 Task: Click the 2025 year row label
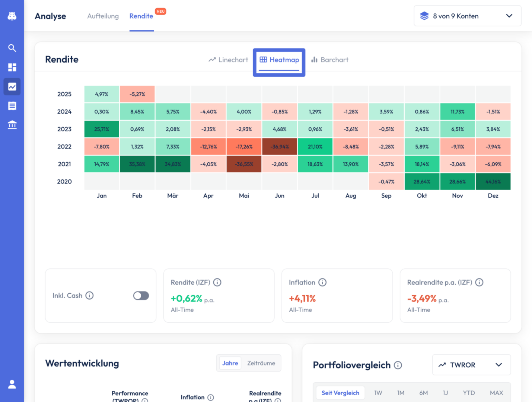64,94
